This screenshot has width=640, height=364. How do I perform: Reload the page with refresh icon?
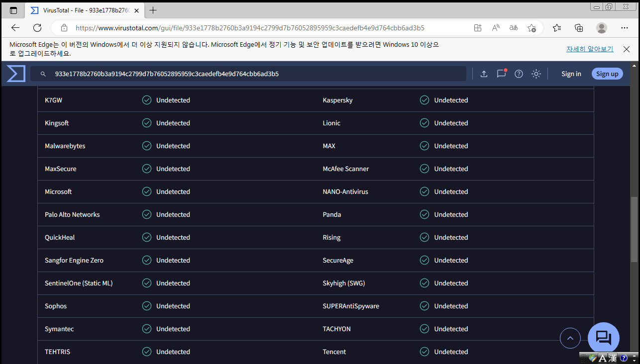(x=37, y=28)
